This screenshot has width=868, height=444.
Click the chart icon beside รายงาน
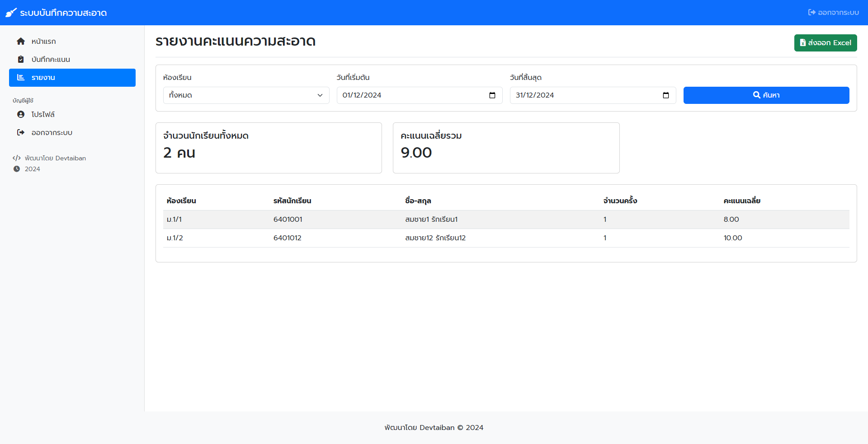(x=21, y=78)
